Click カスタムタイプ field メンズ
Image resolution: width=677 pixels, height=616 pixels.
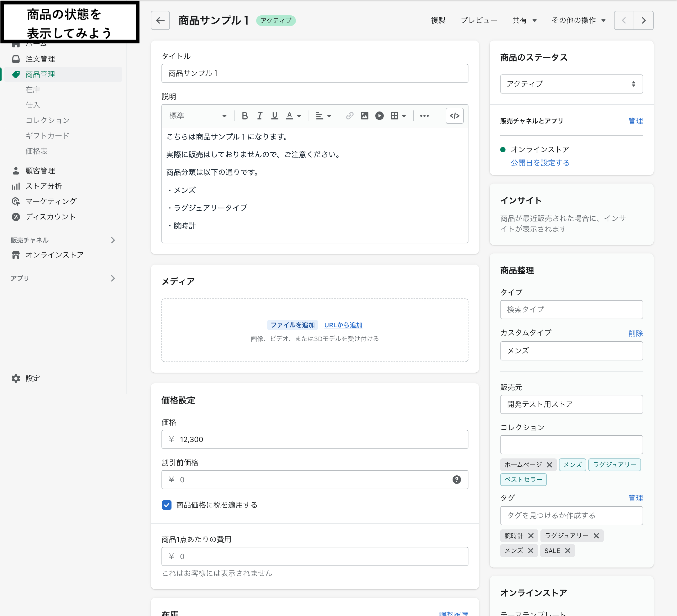[571, 351]
